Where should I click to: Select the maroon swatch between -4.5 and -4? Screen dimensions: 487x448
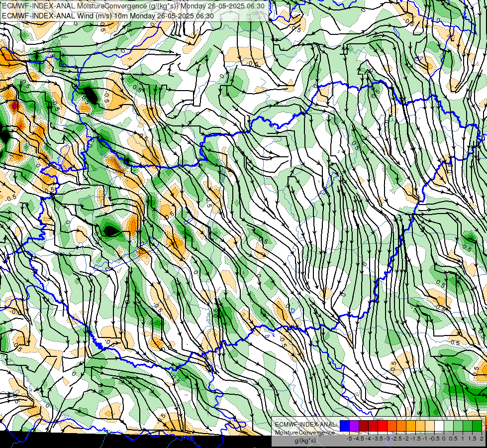coord(364,426)
